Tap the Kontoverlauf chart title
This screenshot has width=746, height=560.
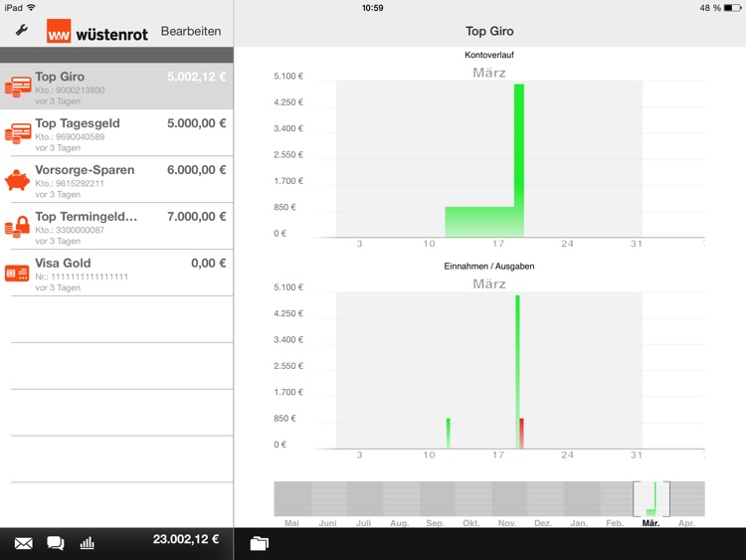pos(489,55)
